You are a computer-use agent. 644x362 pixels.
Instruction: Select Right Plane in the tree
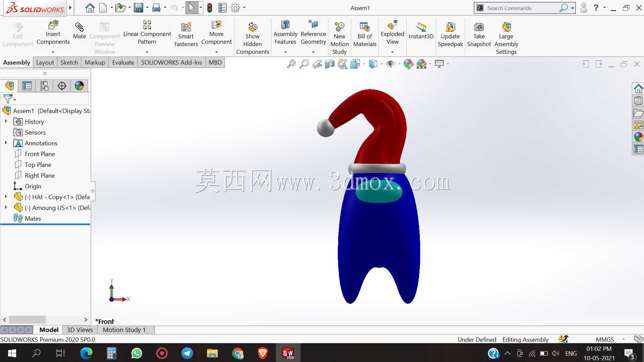click(40, 175)
